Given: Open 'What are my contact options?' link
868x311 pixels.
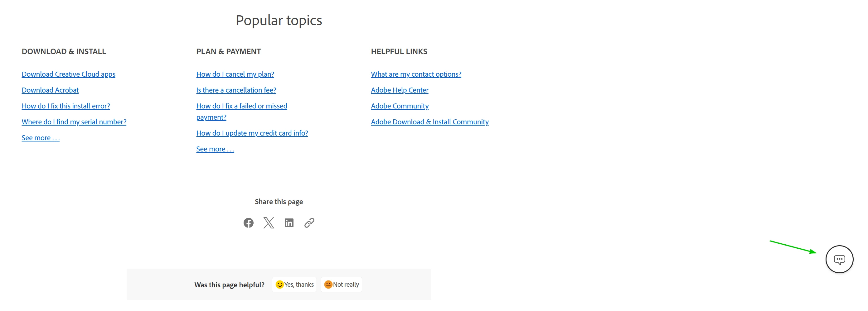Looking at the screenshot, I should point(416,74).
